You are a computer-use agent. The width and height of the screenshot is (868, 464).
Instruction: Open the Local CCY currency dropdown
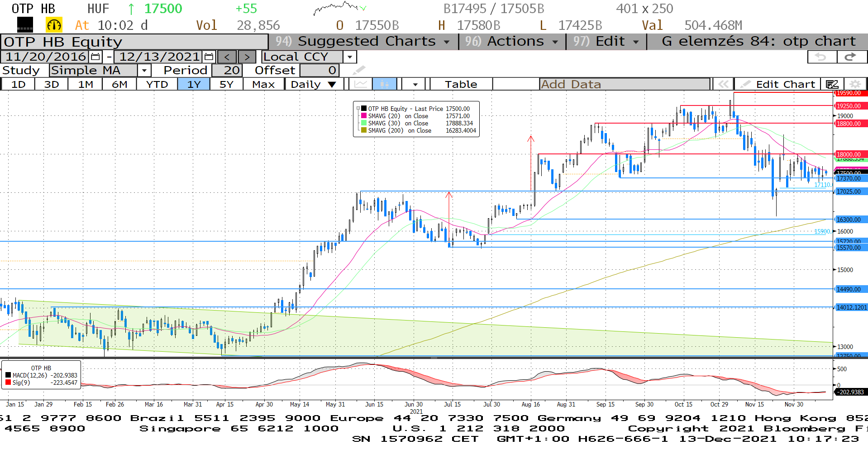coord(349,57)
